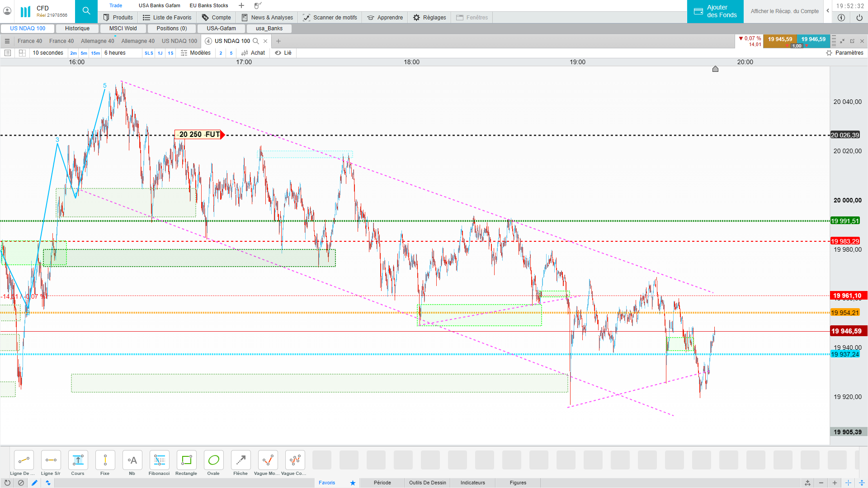868x488 pixels.
Task: Click the search magnifier in top bar
Action: point(86,11)
